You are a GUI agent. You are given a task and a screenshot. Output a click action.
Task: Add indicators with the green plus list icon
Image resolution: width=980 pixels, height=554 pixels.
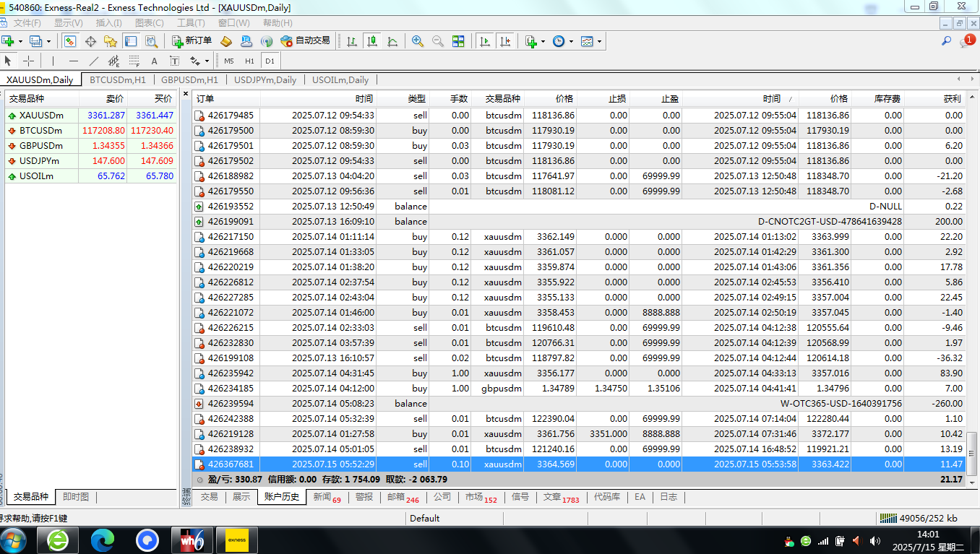coord(531,41)
